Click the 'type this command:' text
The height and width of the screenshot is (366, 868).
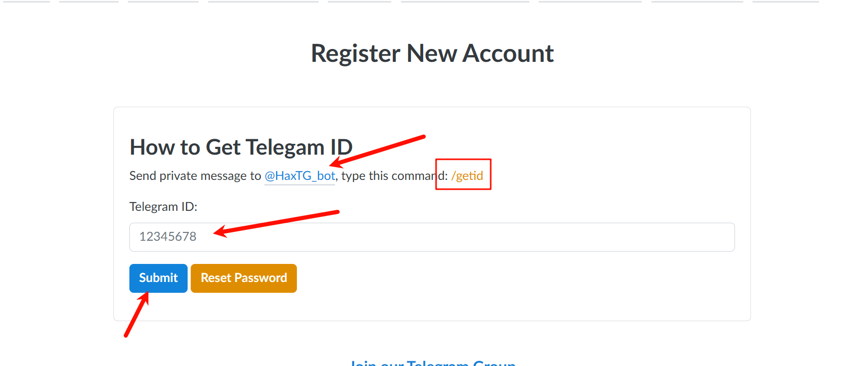click(394, 176)
